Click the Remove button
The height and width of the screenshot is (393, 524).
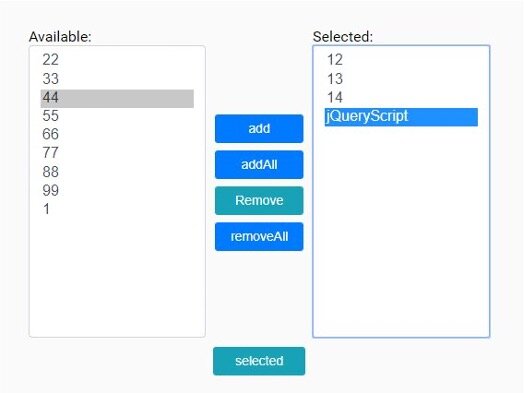pyautogui.click(x=259, y=201)
